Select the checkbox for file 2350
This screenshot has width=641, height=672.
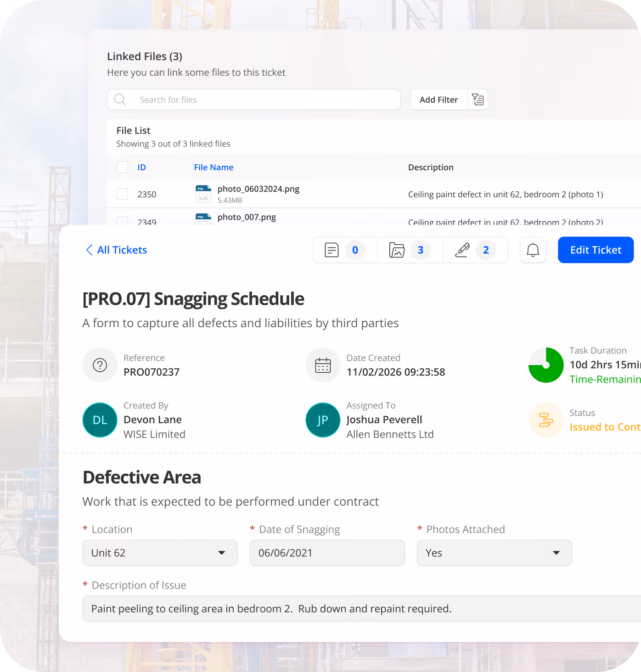pos(122,194)
